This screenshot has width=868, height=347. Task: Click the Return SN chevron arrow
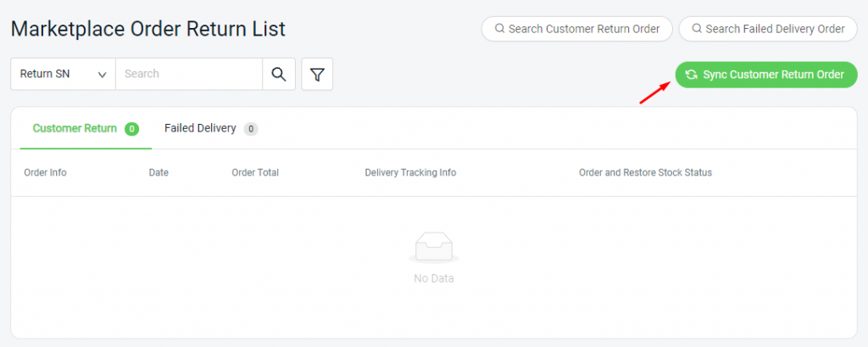(103, 75)
